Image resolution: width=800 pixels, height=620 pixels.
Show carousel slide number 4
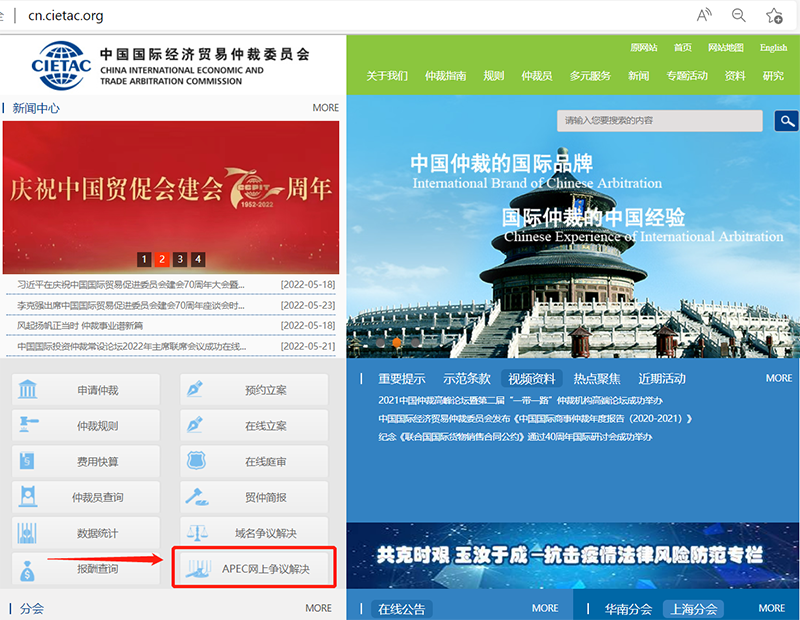point(198,259)
